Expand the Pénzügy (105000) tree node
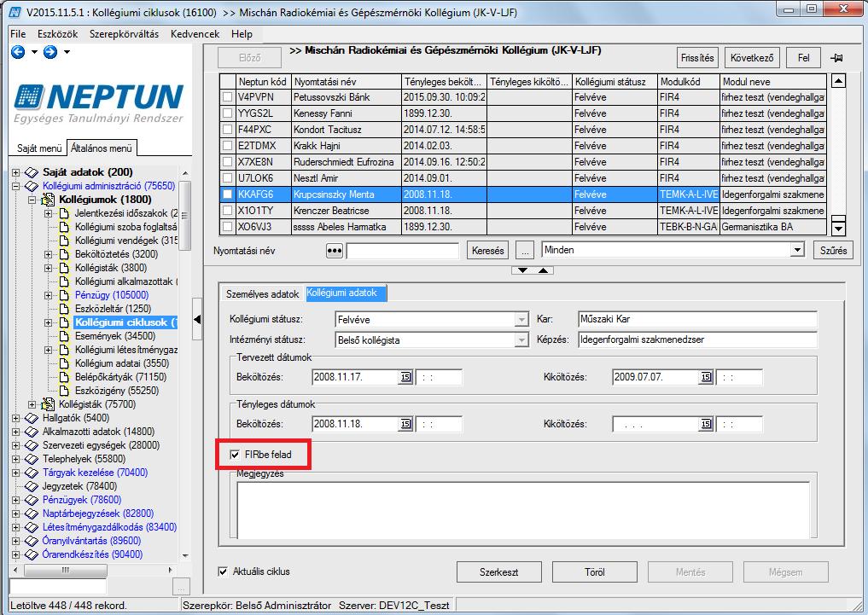 click(48, 295)
